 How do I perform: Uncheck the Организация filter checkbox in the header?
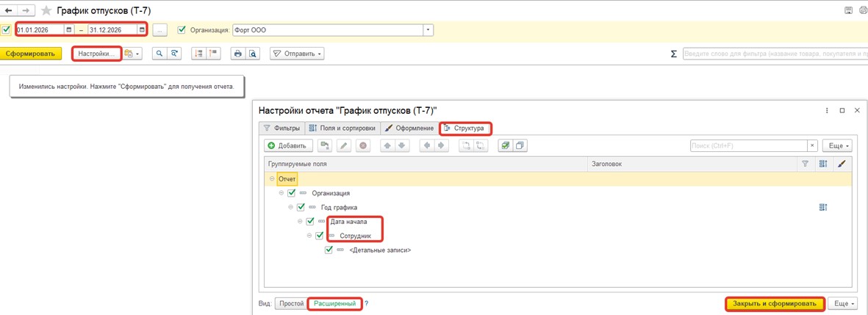click(x=182, y=30)
